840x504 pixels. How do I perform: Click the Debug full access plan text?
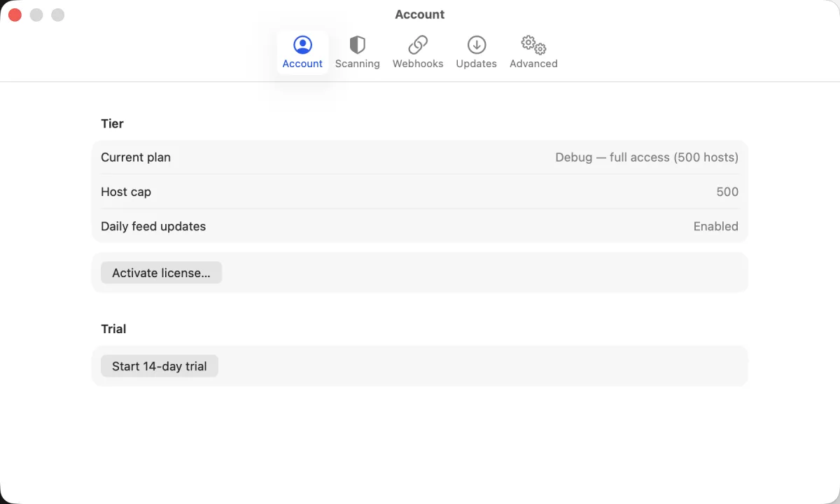click(x=645, y=157)
